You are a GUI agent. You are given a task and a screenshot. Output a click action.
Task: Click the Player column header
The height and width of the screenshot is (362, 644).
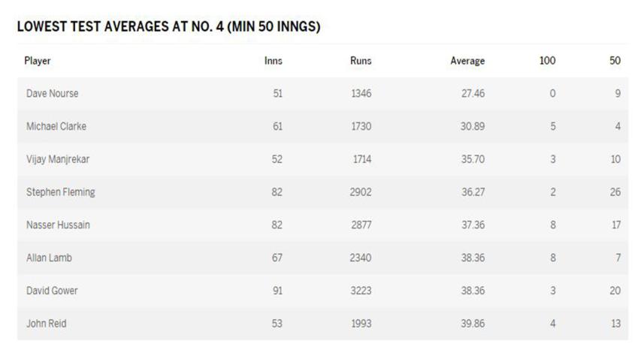tap(38, 61)
